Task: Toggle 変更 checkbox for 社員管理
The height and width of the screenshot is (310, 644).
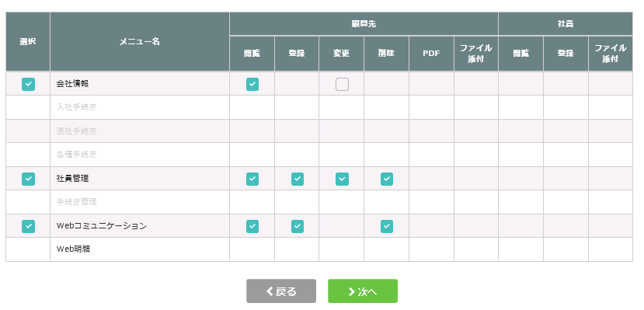Action: point(342,179)
